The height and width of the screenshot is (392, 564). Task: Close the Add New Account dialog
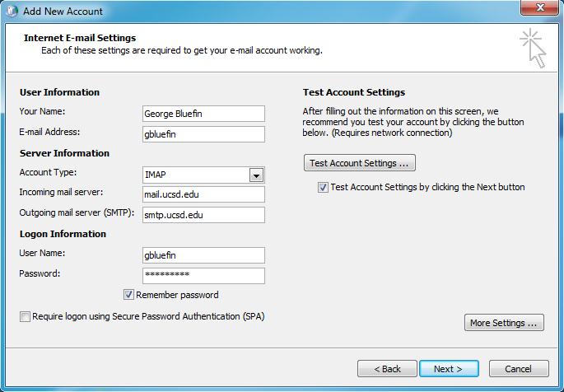[x=539, y=7]
